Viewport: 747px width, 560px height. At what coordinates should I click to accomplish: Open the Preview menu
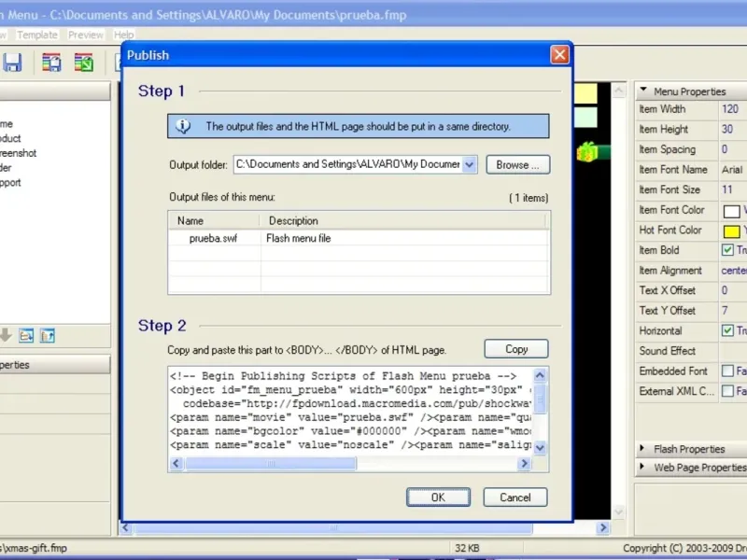(x=86, y=35)
